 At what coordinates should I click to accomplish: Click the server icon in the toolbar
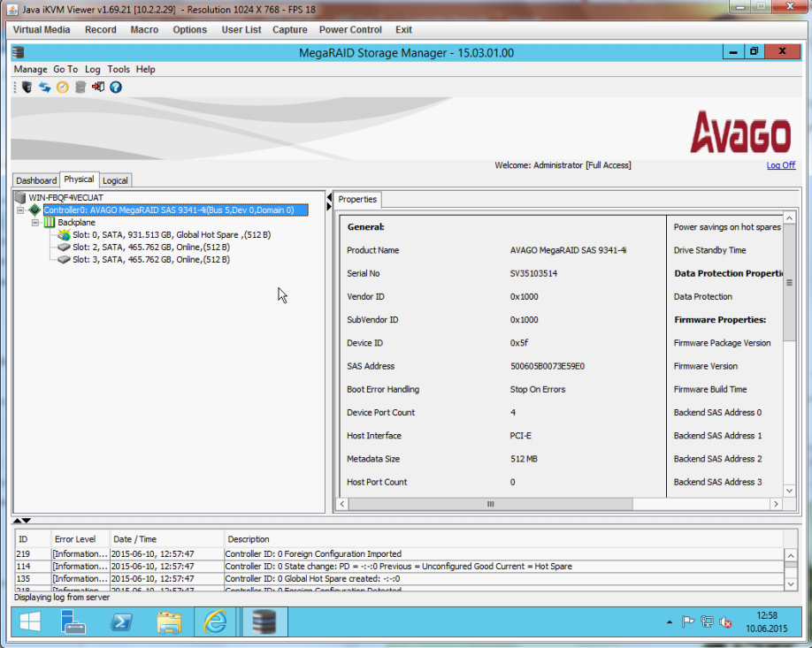(x=27, y=87)
